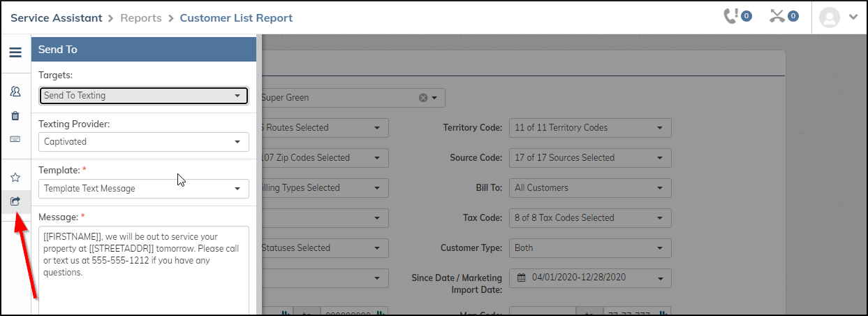Open the Texting Provider dropdown

pyautogui.click(x=143, y=142)
